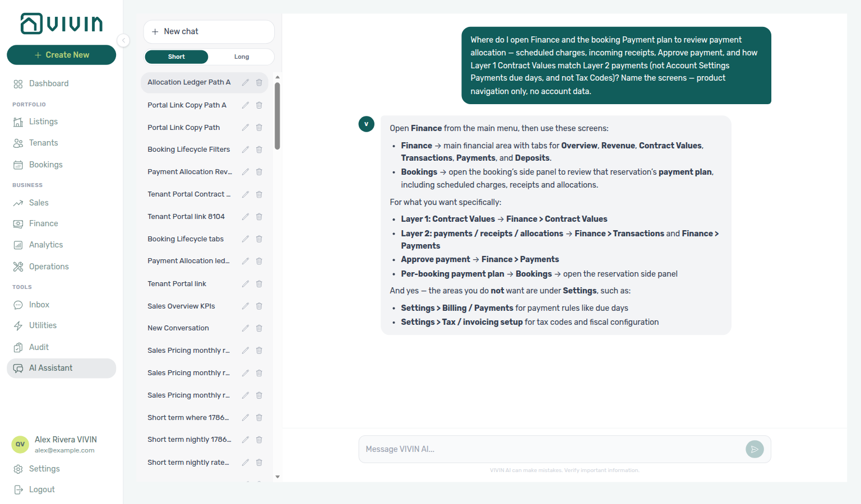Click the Create New button
The height and width of the screenshot is (504, 861).
coord(62,55)
